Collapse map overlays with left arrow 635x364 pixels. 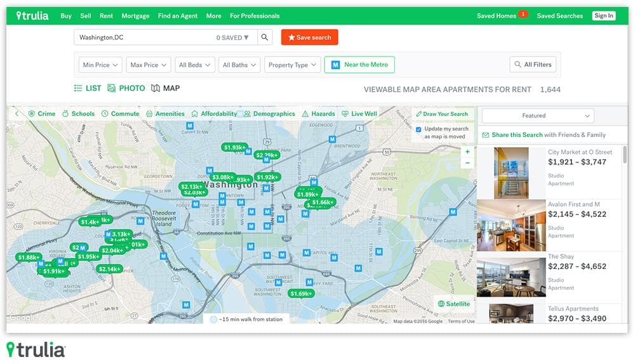(x=17, y=114)
